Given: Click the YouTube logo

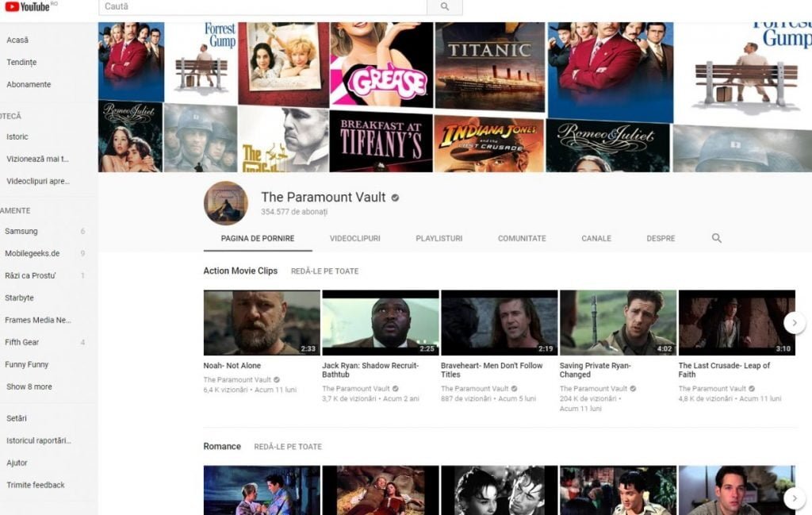Looking at the screenshot, I should point(28,6).
